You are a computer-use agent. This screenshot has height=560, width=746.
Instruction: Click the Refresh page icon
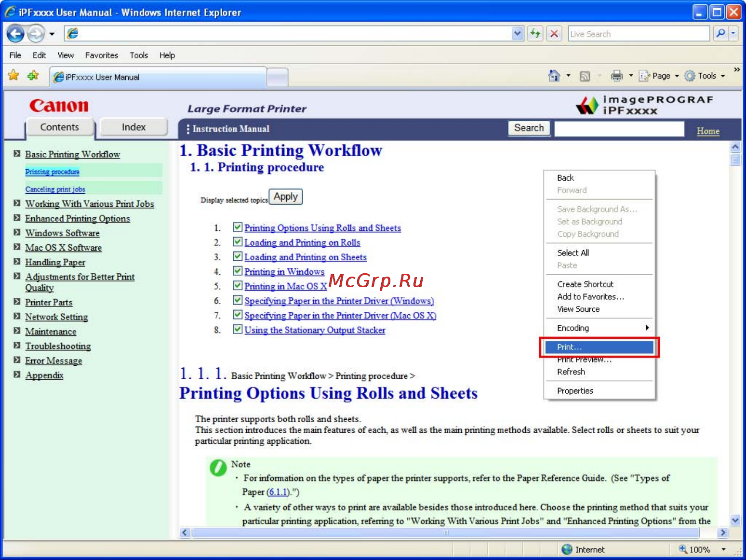point(535,34)
